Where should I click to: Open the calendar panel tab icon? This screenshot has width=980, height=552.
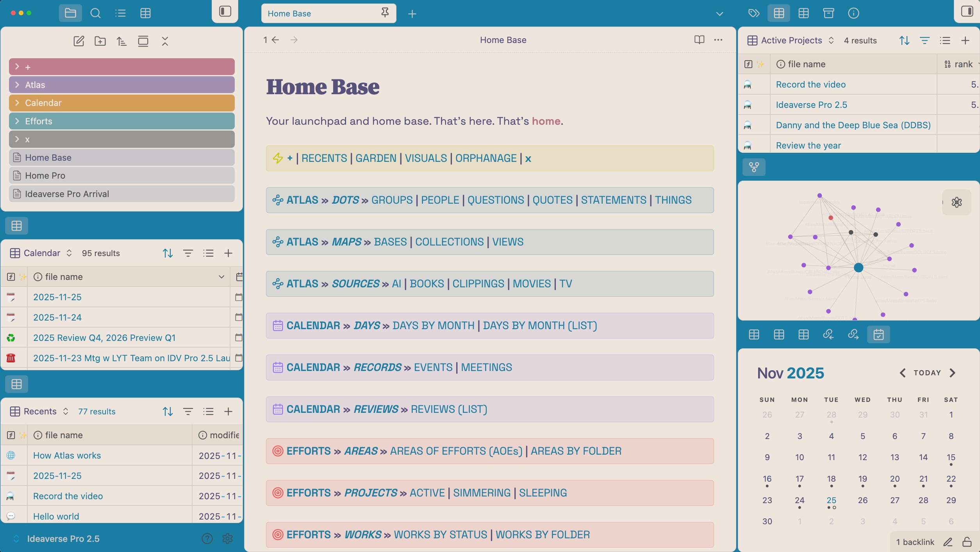click(878, 335)
